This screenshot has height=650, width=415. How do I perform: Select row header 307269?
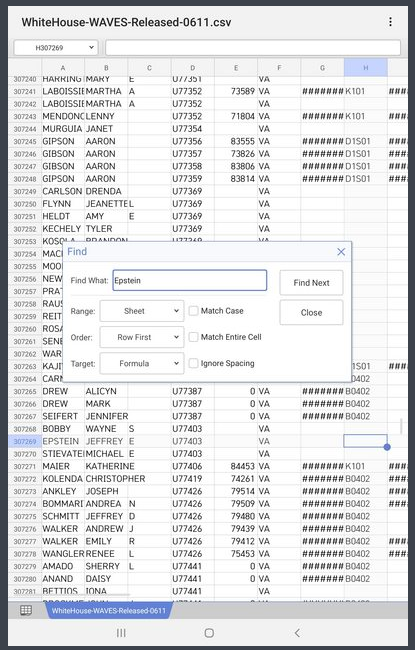coord(25,441)
